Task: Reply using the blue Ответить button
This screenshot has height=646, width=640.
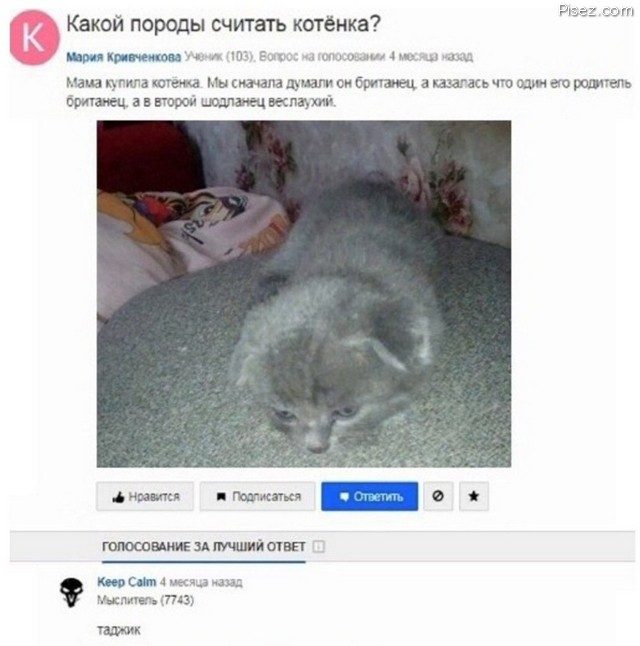Action: 370,496
